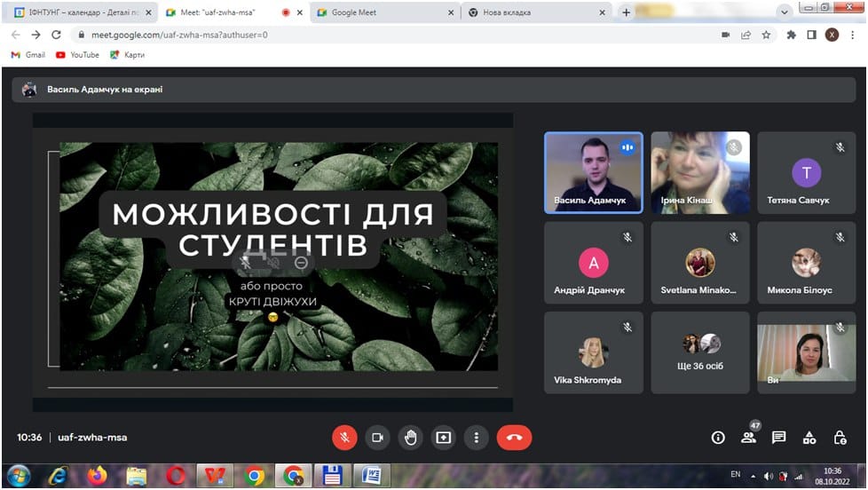The width and height of the screenshot is (868, 490).
Task: Expand the tab search dropdown arrow
Action: 785,12
